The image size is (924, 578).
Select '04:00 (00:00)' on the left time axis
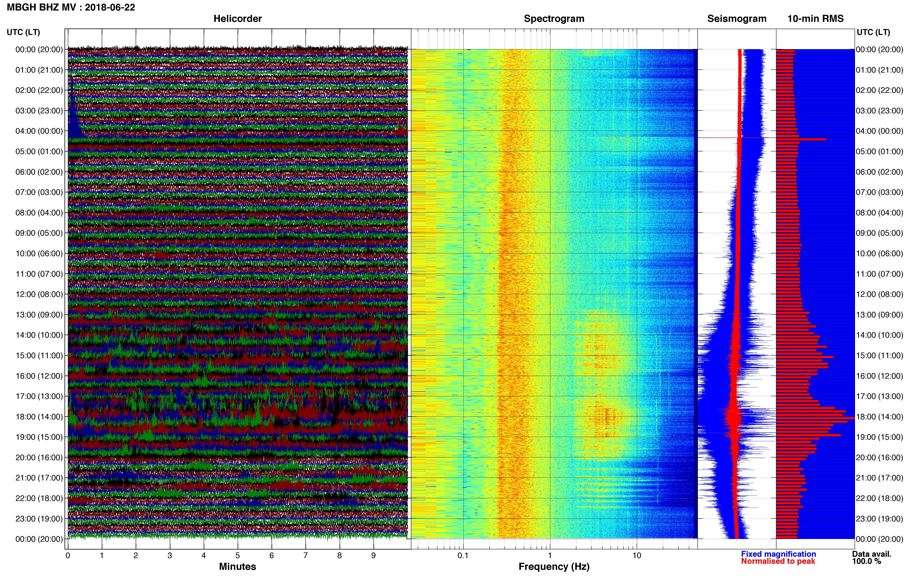pyautogui.click(x=39, y=131)
